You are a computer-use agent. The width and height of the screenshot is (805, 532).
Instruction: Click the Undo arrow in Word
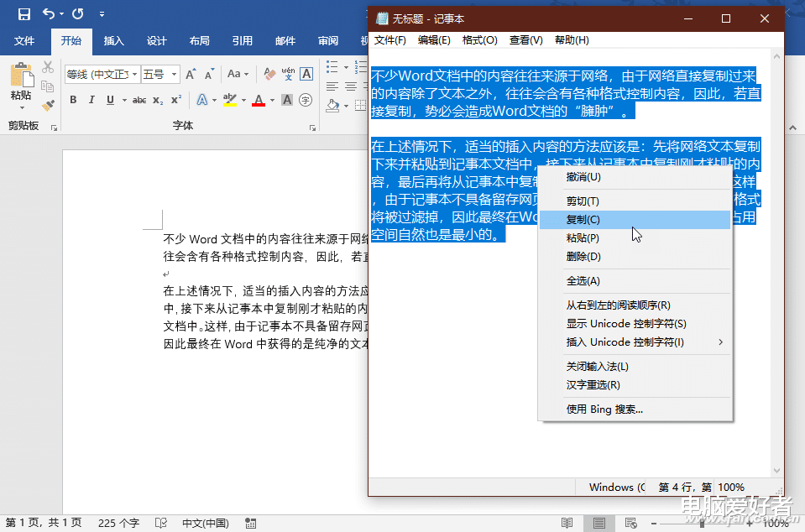tap(48, 14)
